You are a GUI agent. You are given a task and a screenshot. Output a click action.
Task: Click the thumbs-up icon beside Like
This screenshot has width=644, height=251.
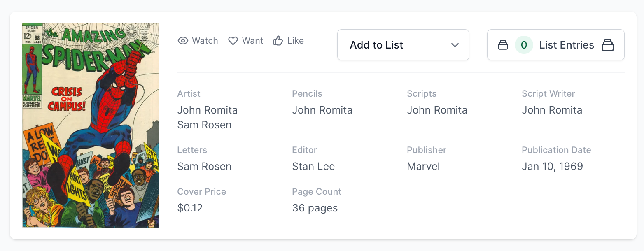coord(278,41)
